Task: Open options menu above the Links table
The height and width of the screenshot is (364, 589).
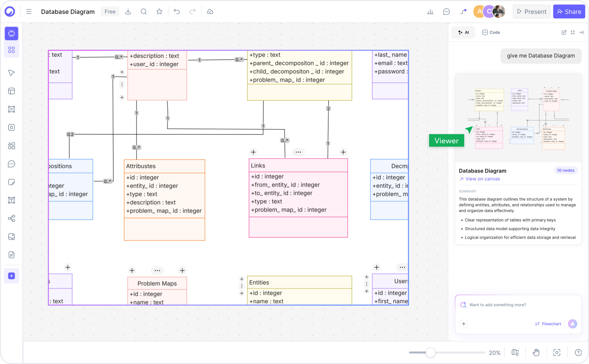Action: pyautogui.click(x=298, y=152)
